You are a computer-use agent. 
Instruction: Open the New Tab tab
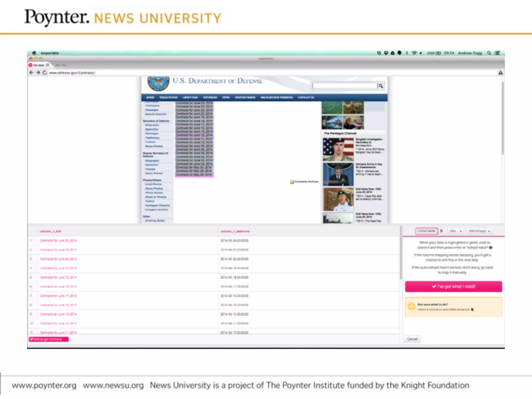[x=61, y=65]
